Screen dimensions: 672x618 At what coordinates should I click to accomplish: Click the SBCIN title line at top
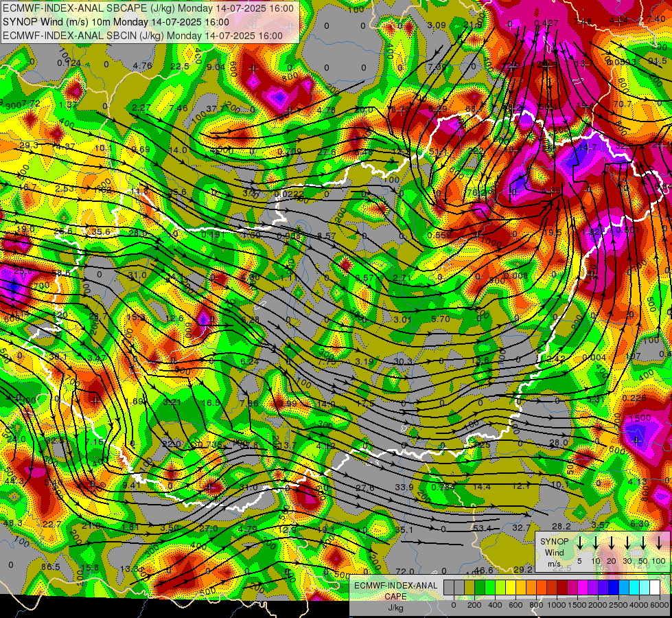click(143, 36)
